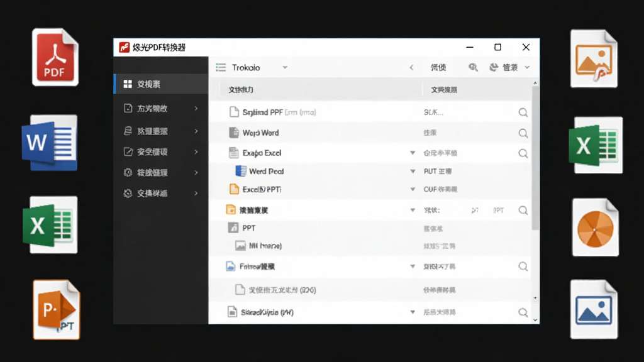
Task: Click the SUK... cell in the first row
Action: [x=433, y=112]
